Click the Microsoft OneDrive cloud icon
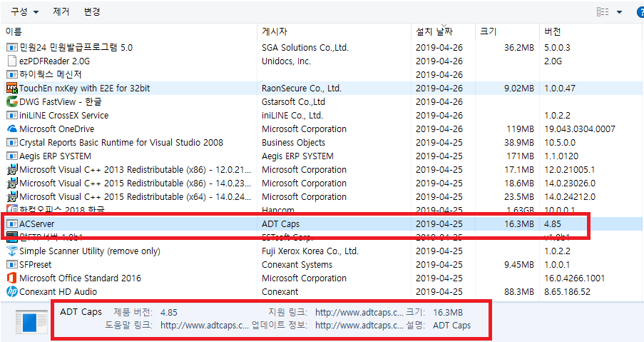This screenshot has width=644, height=342. 12,129
